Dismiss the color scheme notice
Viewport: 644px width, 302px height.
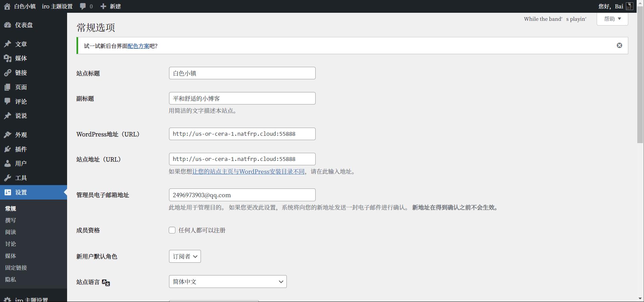click(619, 45)
